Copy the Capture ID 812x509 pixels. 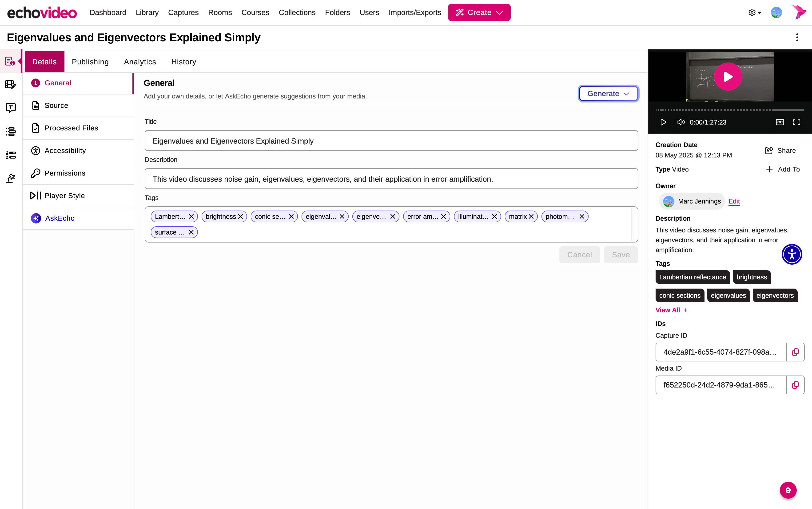pyautogui.click(x=795, y=352)
